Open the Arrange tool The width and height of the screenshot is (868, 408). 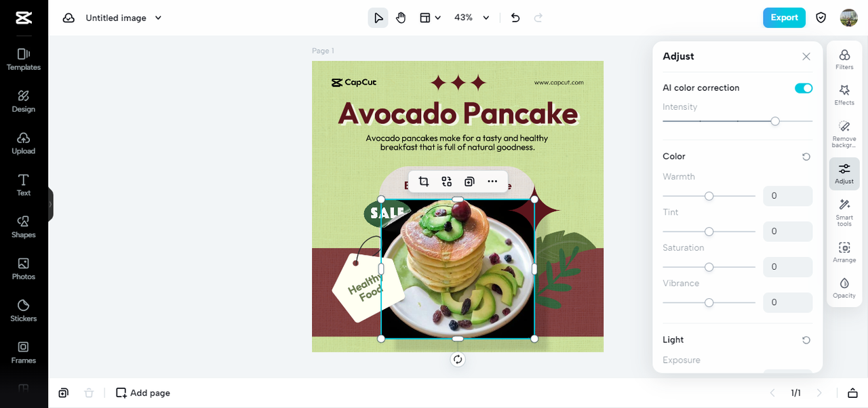[x=844, y=252]
